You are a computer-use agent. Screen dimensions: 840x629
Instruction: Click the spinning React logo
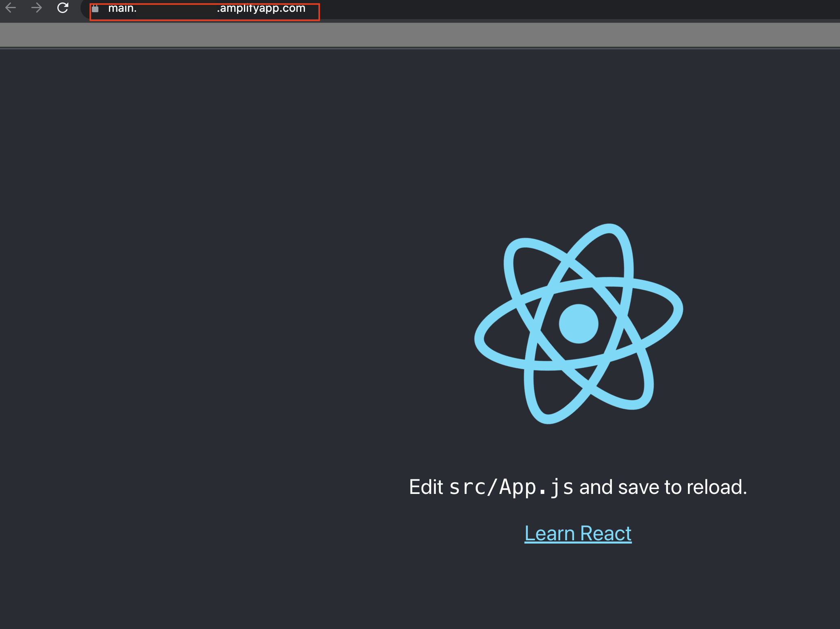click(579, 324)
